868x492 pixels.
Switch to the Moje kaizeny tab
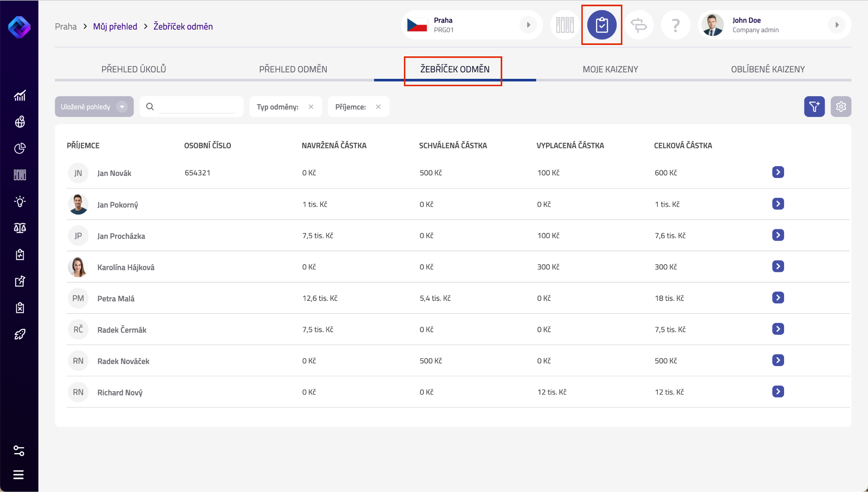click(x=610, y=69)
